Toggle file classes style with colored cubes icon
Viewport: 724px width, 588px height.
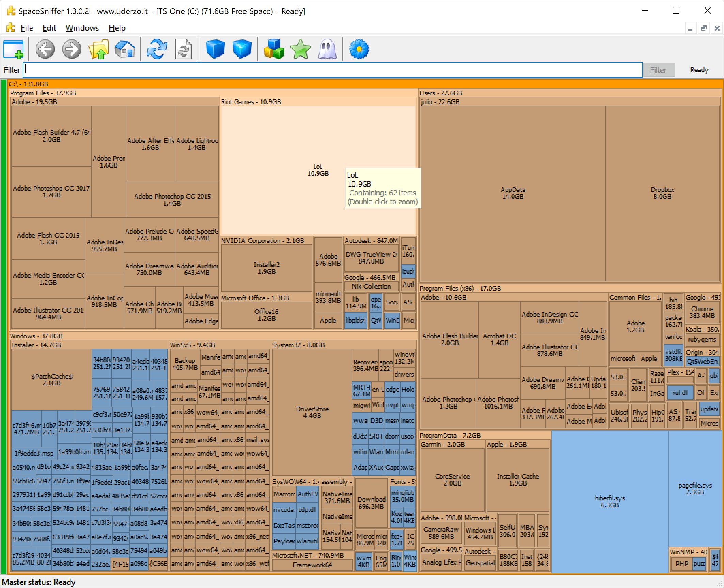point(274,49)
